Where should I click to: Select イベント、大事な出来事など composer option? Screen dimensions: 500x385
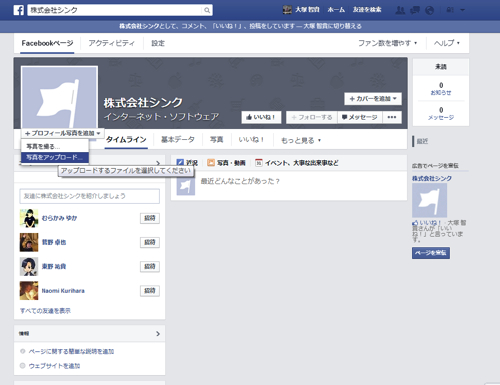pos(297,163)
